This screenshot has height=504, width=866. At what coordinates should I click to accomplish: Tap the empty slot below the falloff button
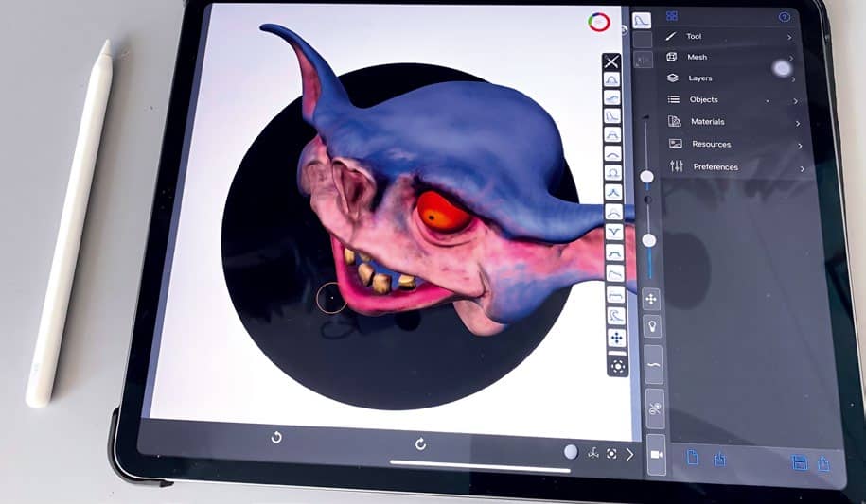click(643, 41)
